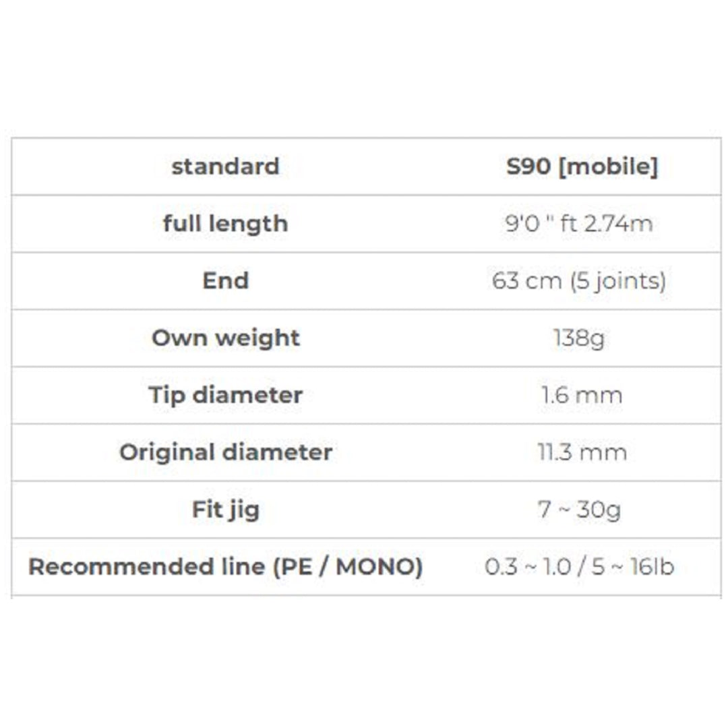Click the '2.74m' metric length text
The image size is (728, 728).
(619, 224)
